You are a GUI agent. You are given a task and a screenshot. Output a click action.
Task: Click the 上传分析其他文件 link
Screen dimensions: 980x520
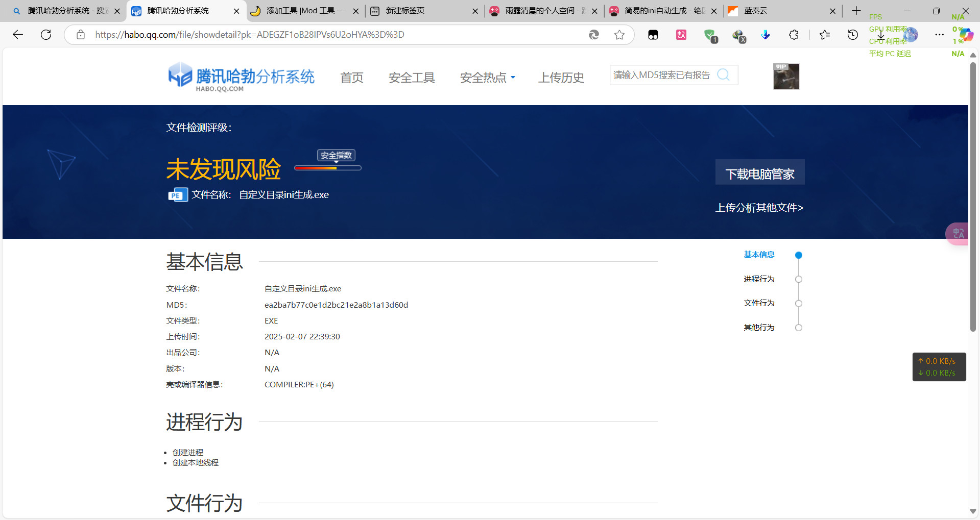tap(759, 208)
